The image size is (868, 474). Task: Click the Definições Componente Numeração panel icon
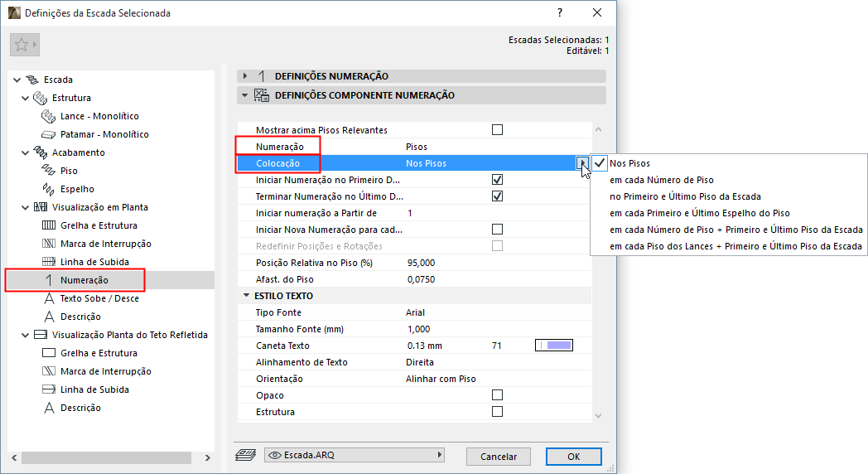click(x=261, y=95)
